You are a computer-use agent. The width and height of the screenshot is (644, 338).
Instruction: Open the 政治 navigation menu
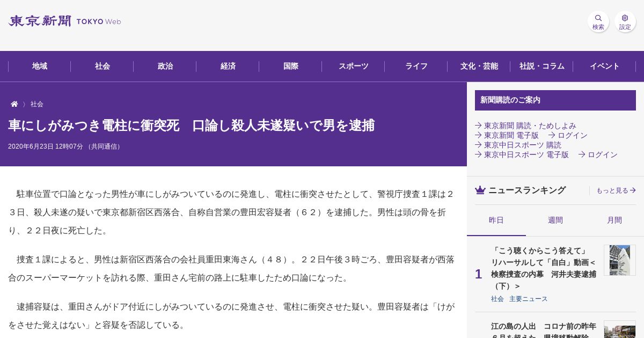(x=165, y=67)
